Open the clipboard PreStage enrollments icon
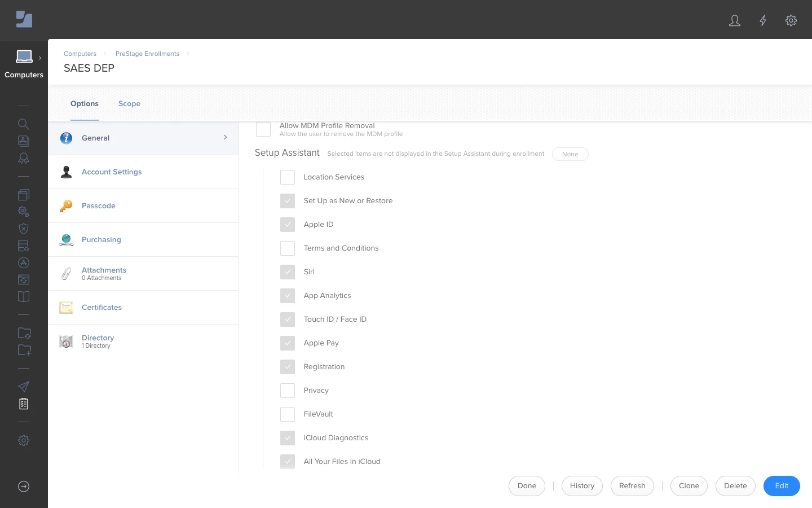The image size is (812, 508). click(24, 404)
